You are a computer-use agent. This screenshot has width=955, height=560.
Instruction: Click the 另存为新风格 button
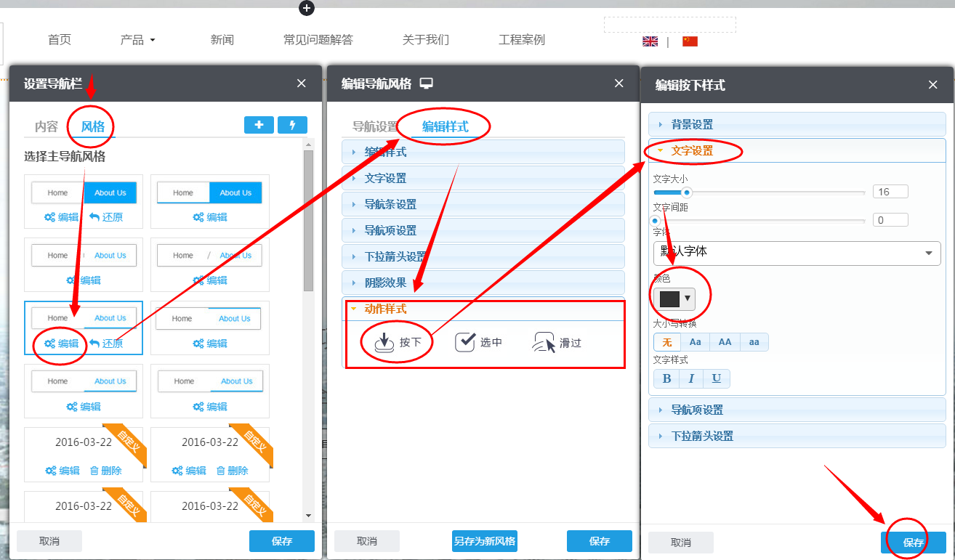(484, 540)
